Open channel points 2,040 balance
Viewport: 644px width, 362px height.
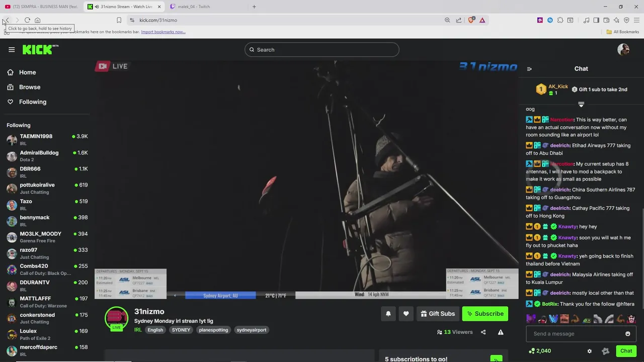[540, 351]
